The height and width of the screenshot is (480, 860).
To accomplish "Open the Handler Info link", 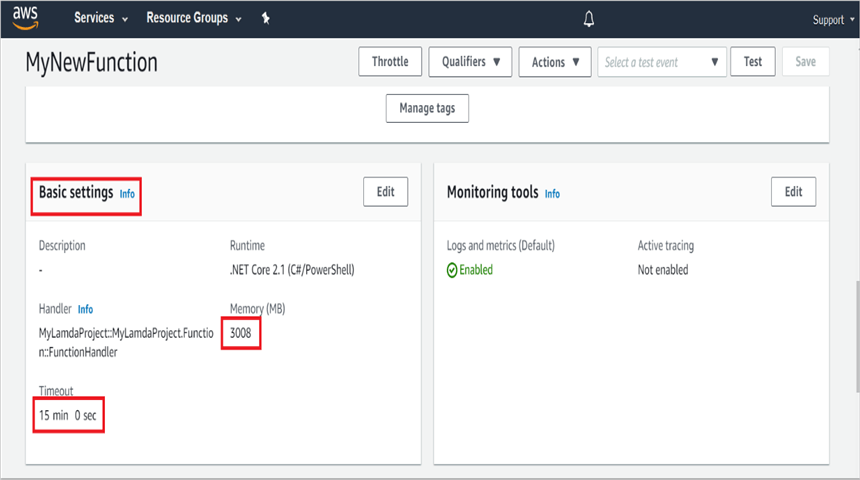I will tap(85, 310).
